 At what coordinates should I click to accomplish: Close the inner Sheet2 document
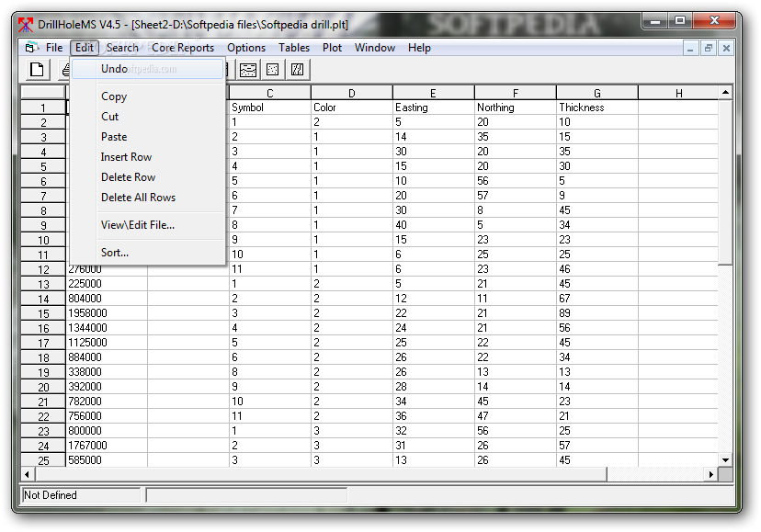click(x=726, y=48)
